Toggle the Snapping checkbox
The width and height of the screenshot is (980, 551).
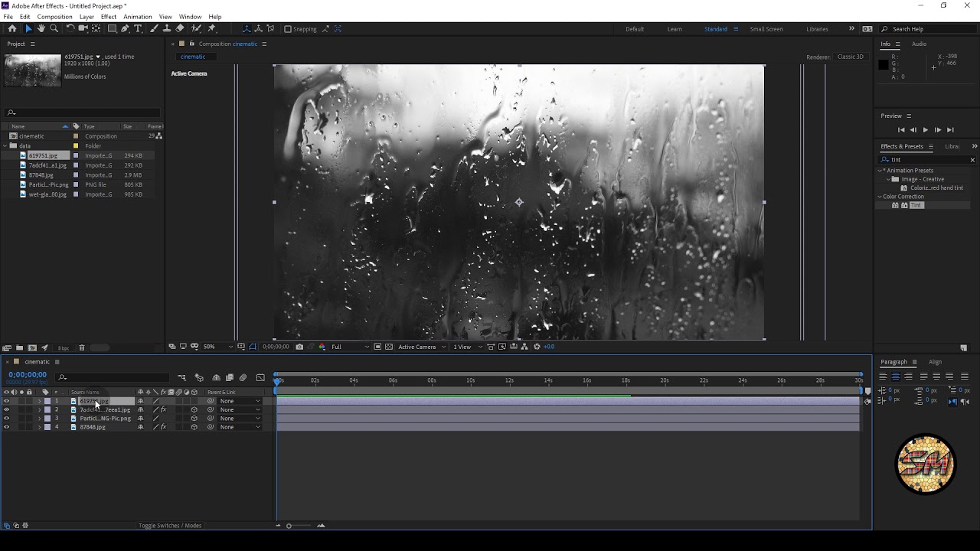point(288,29)
